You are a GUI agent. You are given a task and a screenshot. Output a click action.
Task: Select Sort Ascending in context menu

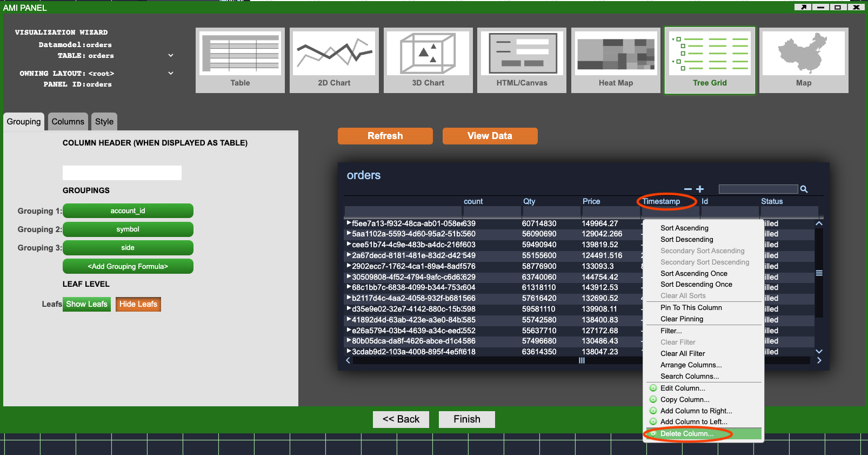[x=684, y=228]
